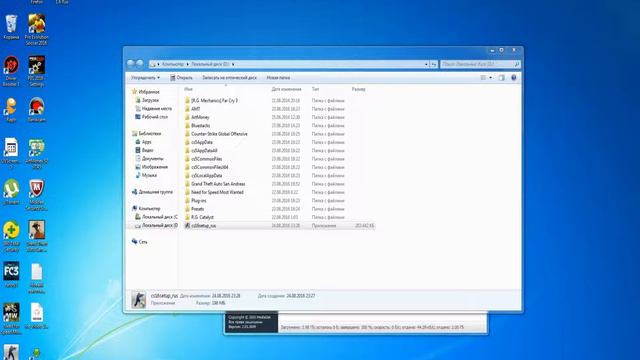Screen dimensions: 640x360
Task: Open Pro Evolution Soccer desktop shortcut
Action: pos(36,29)
